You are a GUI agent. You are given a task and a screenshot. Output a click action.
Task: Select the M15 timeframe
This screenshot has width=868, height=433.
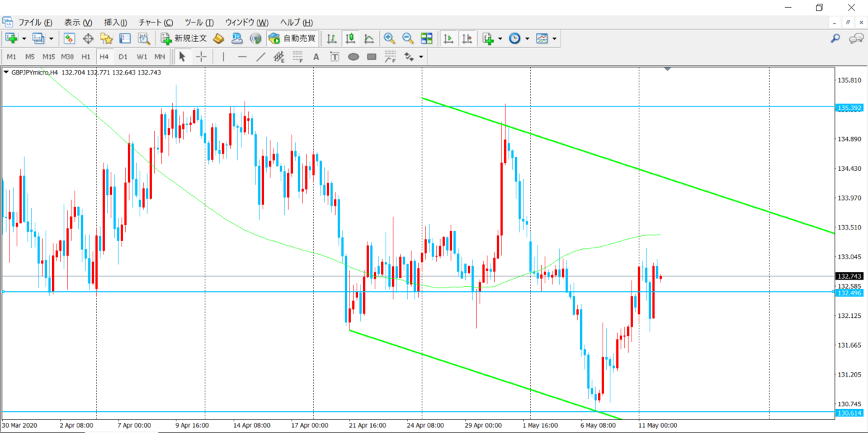(48, 56)
